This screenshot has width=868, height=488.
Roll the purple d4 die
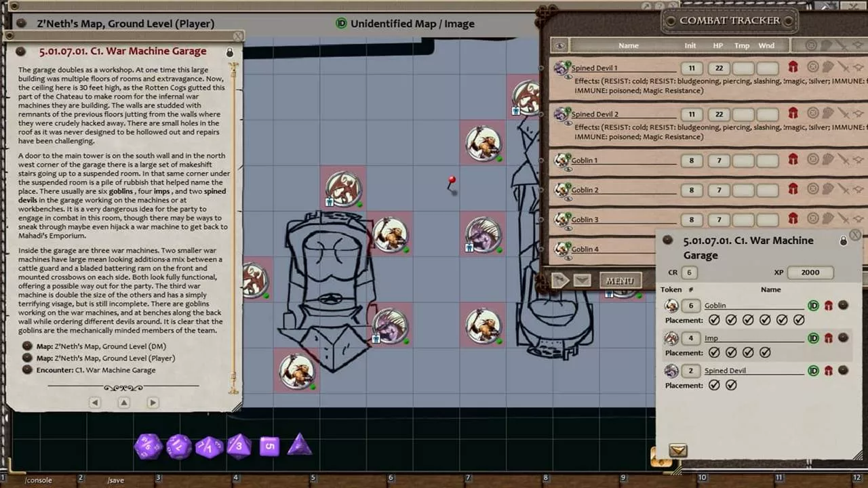click(x=299, y=445)
